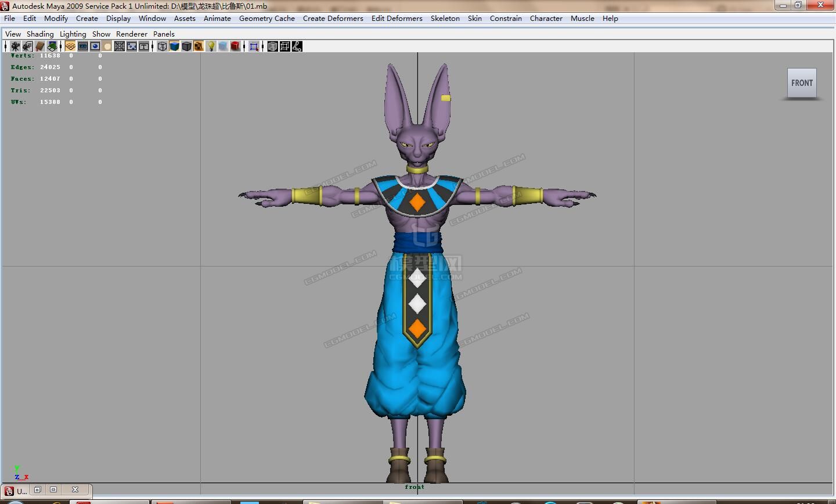Toggle X-Ray wireframe cube icon
Viewport: 836px width, 504px height.
point(272,46)
